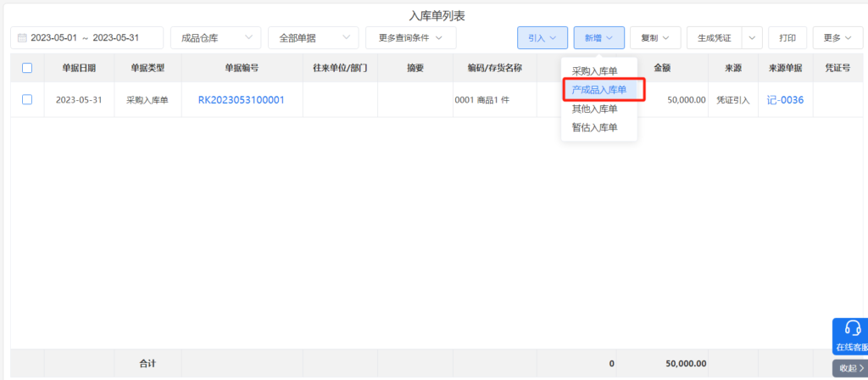The height and width of the screenshot is (380, 868).
Task: Open the online customer service headset icon
Action: (x=853, y=328)
